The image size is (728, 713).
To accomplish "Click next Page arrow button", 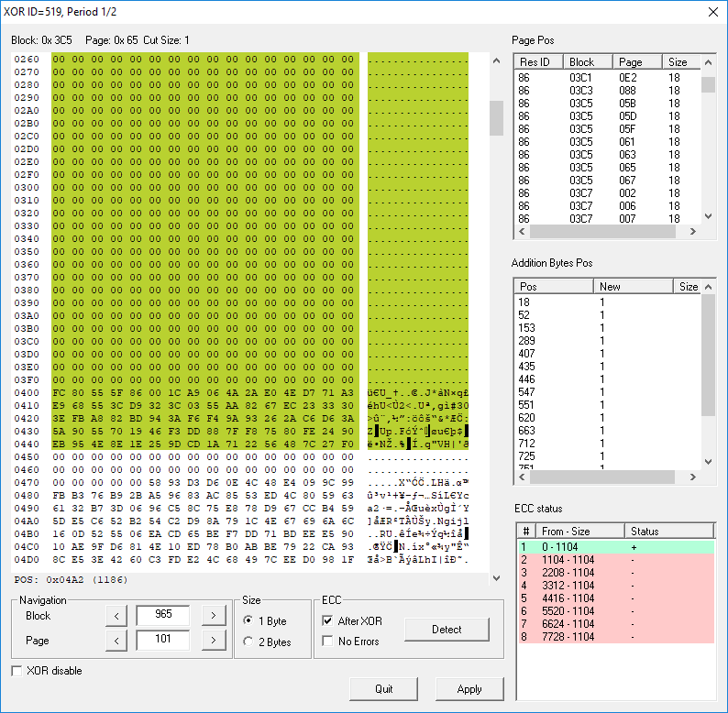I will [x=214, y=641].
